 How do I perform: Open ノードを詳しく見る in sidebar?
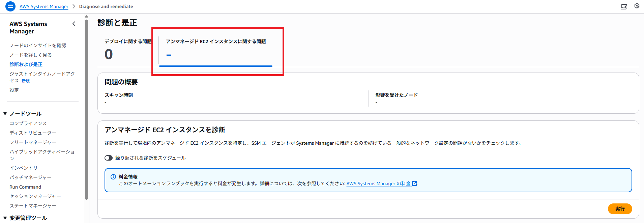(31, 55)
